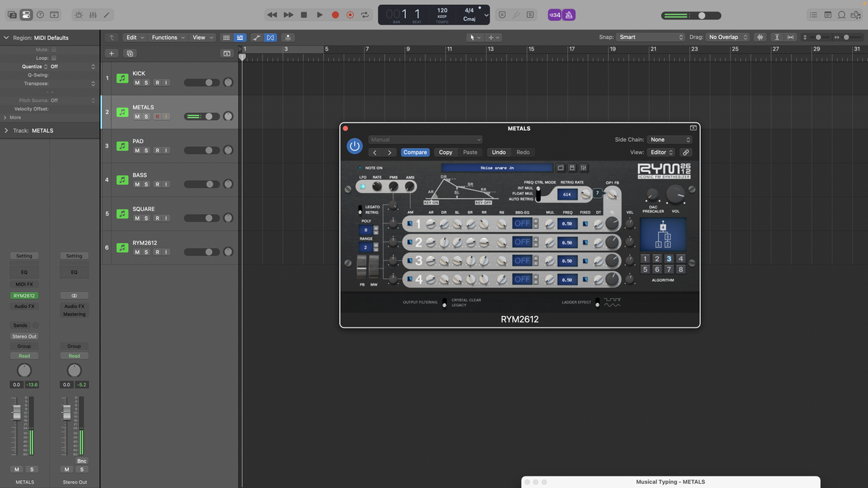This screenshot has height=488, width=868.
Task: Check the region Loop checkbox
Action: click(54, 58)
